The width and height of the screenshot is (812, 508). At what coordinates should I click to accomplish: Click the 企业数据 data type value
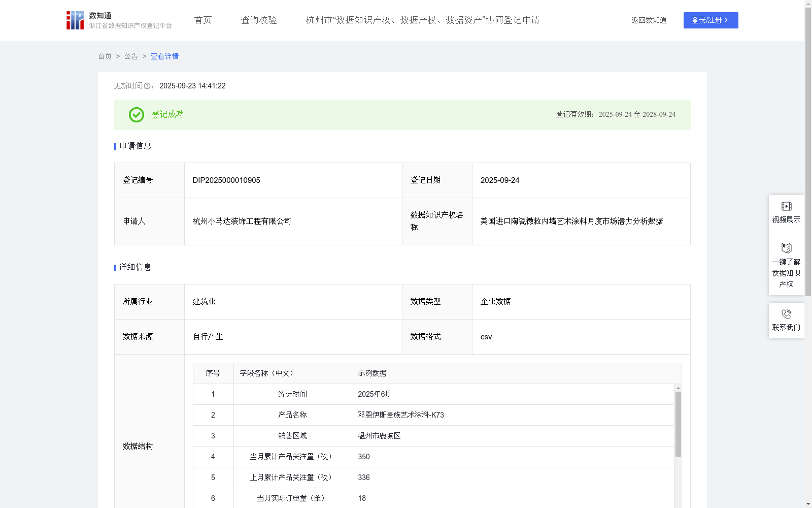pyautogui.click(x=495, y=302)
